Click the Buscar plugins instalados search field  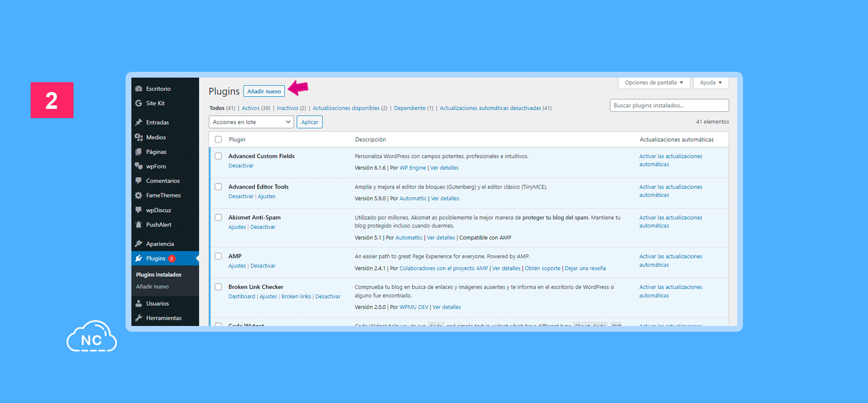tap(669, 105)
